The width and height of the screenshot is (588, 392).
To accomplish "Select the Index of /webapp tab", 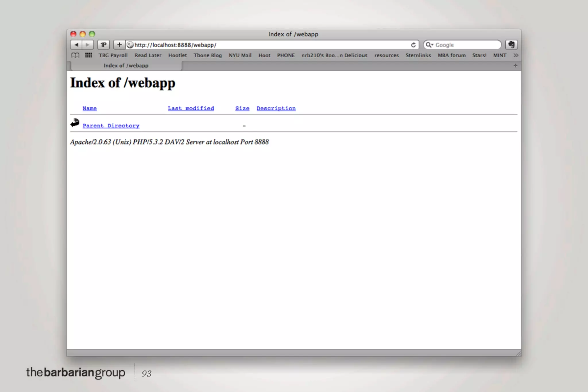I will 126,66.
